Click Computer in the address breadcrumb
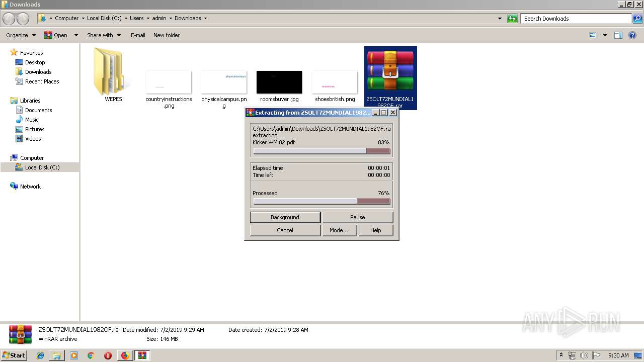The height and width of the screenshot is (362, 644). coord(66,18)
